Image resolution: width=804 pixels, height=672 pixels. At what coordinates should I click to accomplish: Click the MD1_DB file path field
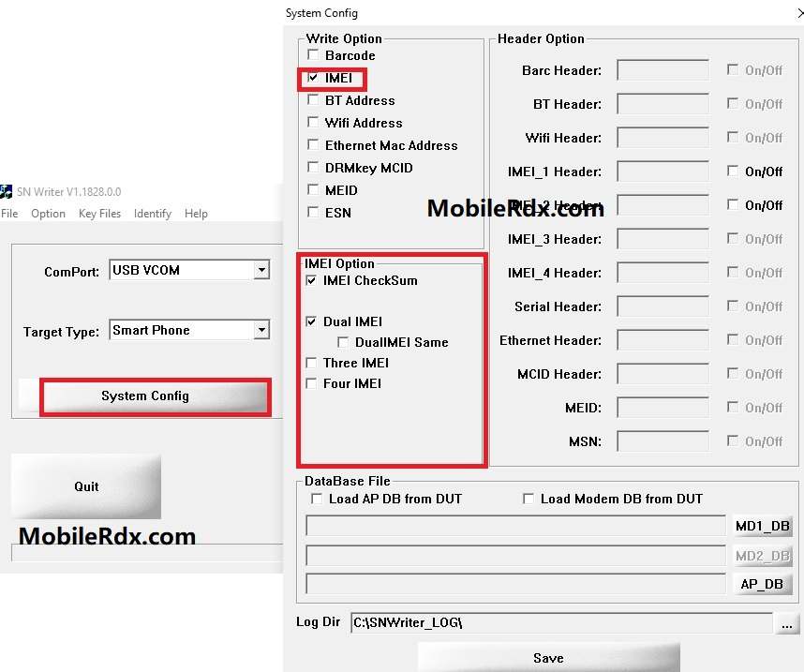pos(515,526)
